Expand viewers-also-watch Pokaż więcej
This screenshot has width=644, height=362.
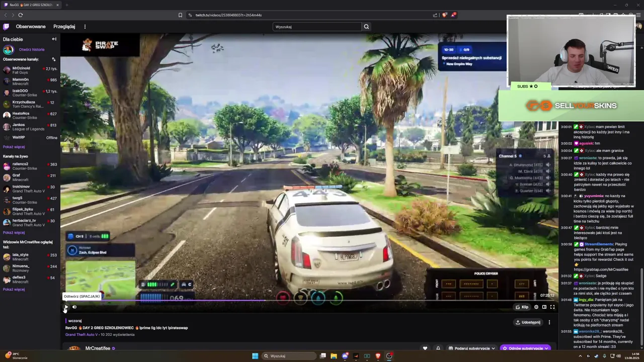coord(14,289)
